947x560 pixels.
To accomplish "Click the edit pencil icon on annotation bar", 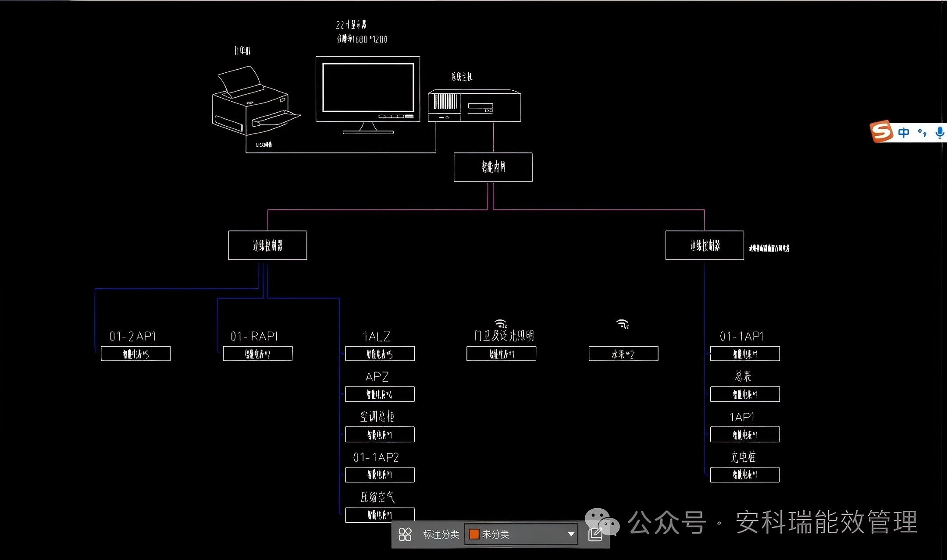I will pyautogui.click(x=595, y=534).
